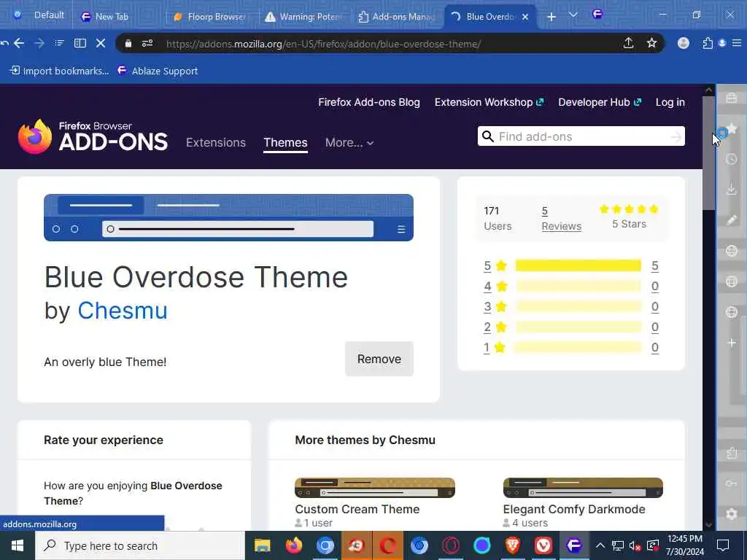Bookmark this page with the star icon
747x560 pixels.
651,43
